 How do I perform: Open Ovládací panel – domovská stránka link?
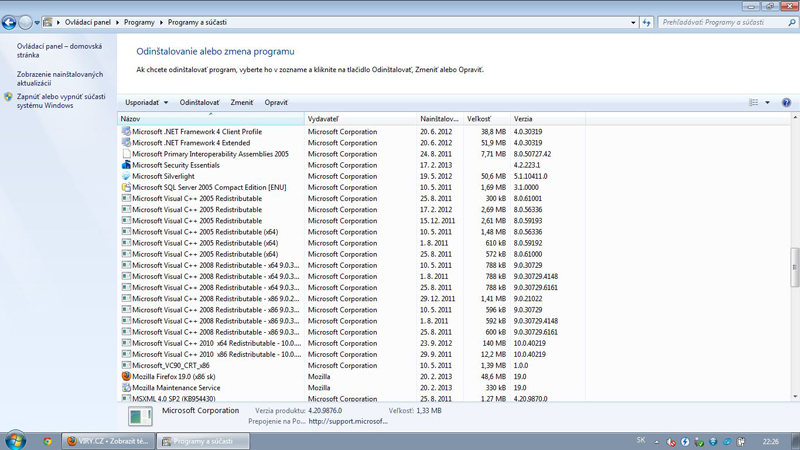pos(59,51)
